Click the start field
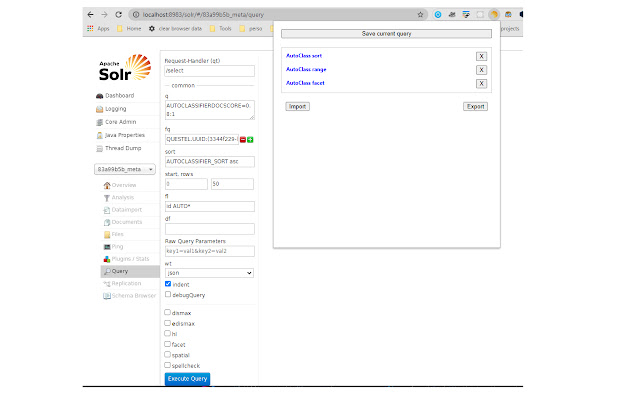Image resolution: width=640 pixels, height=400 pixels. click(x=186, y=184)
